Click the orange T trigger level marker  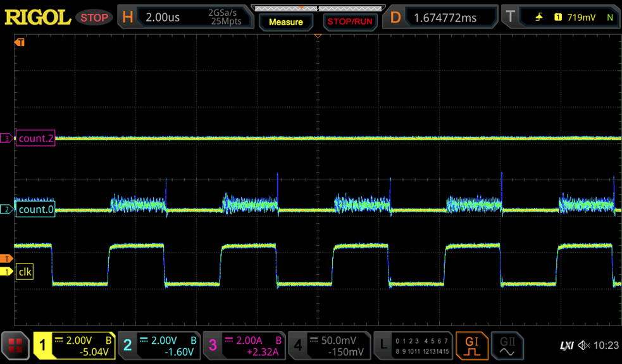click(8, 258)
